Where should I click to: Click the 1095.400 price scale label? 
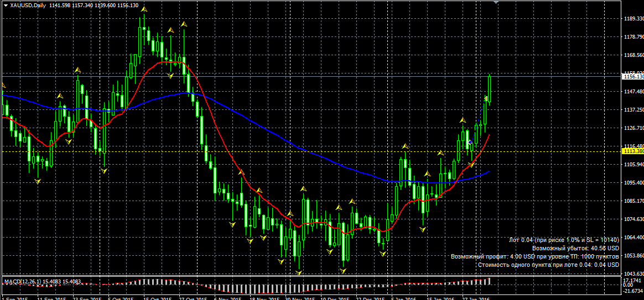point(633,183)
